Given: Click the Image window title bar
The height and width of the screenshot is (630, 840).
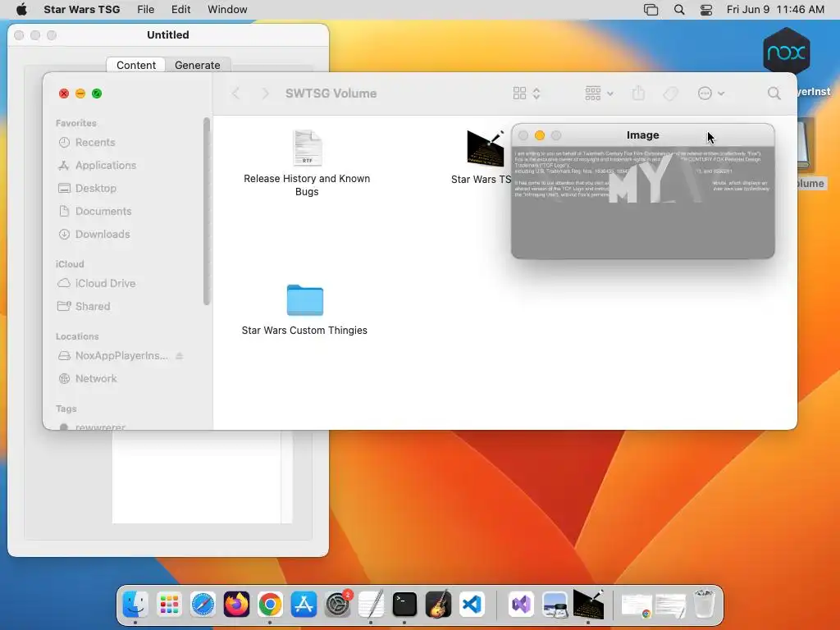Looking at the screenshot, I should (642, 135).
